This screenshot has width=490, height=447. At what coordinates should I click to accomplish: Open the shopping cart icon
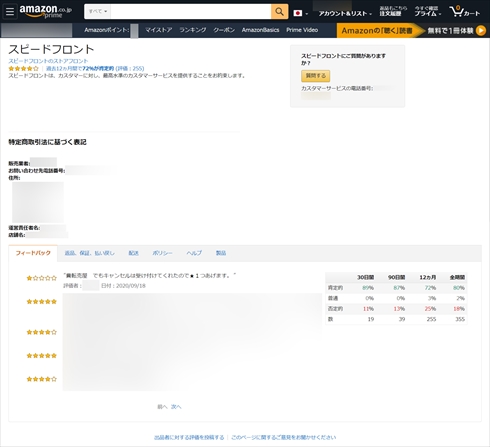coord(465,12)
